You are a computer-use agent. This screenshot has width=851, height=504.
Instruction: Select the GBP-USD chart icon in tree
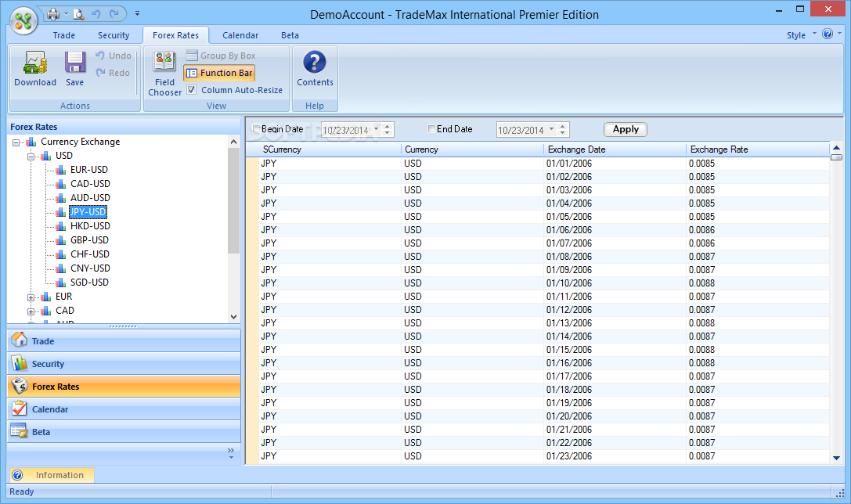pos(61,240)
